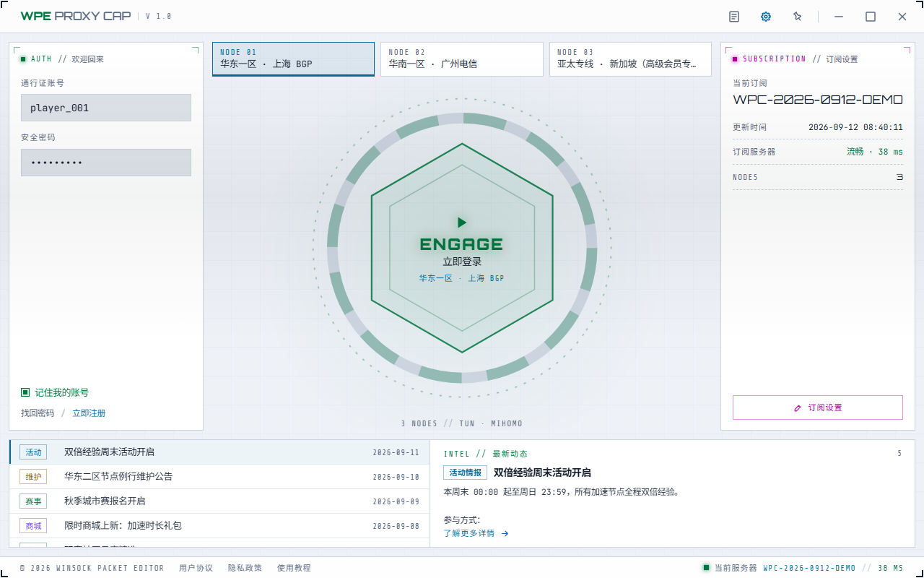Open 用户协议 footer link
Screen dimensions: 924x578
click(196, 568)
